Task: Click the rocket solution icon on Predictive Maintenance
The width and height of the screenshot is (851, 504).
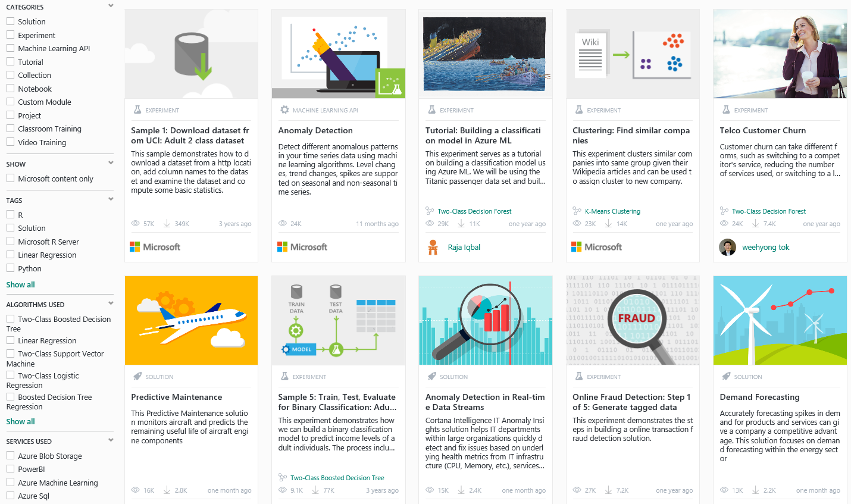Action: pos(137,377)
